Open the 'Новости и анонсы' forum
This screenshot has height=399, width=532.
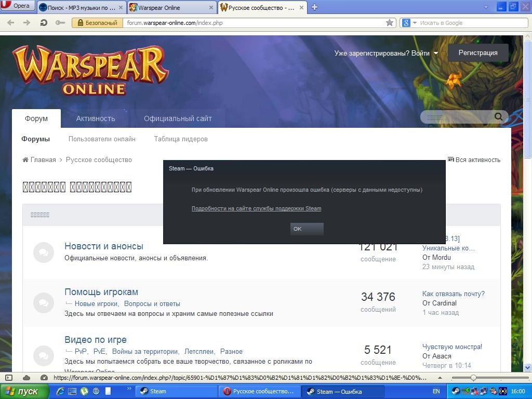coord(104,246)
